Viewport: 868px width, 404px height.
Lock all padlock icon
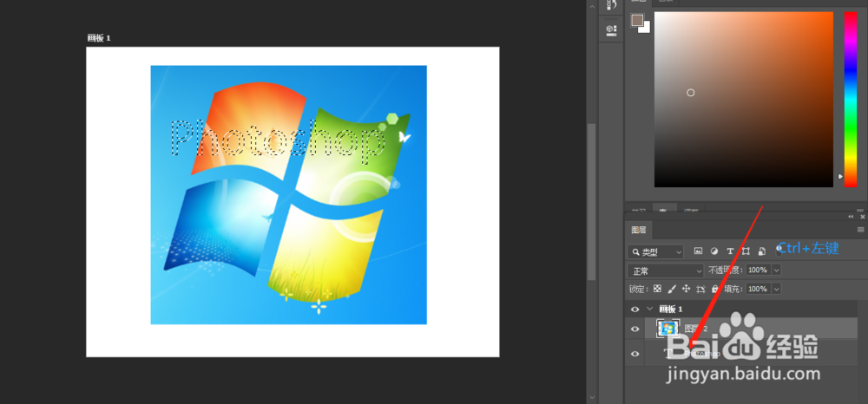[x=714, y=289]
